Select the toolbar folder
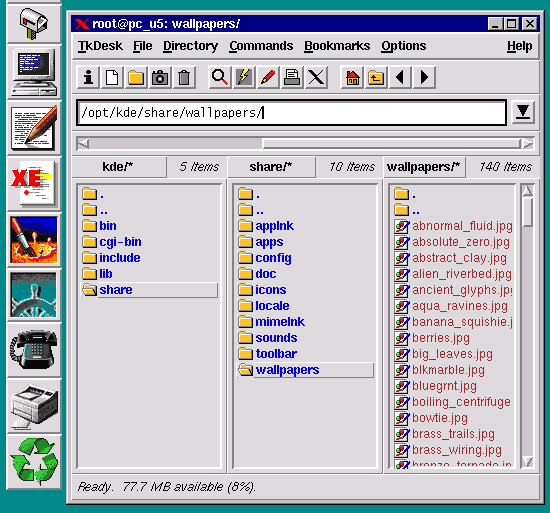The height and width of the screenshot is (513, 550). coord(268,354)
